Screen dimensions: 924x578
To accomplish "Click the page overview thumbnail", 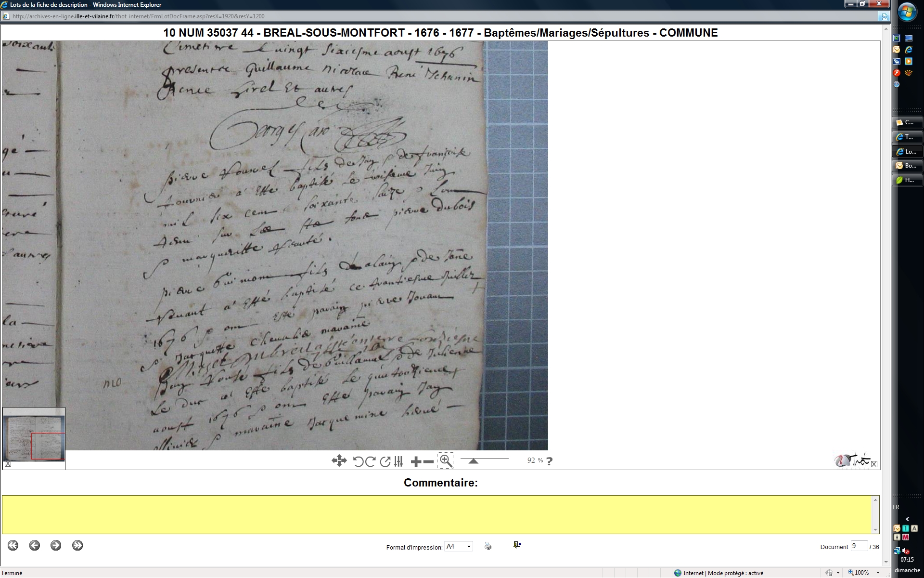I will (x=34, y=434).
